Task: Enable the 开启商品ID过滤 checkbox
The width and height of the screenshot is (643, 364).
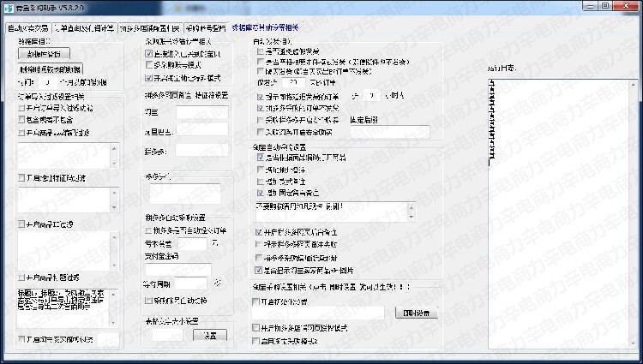Action: (22, 226)
